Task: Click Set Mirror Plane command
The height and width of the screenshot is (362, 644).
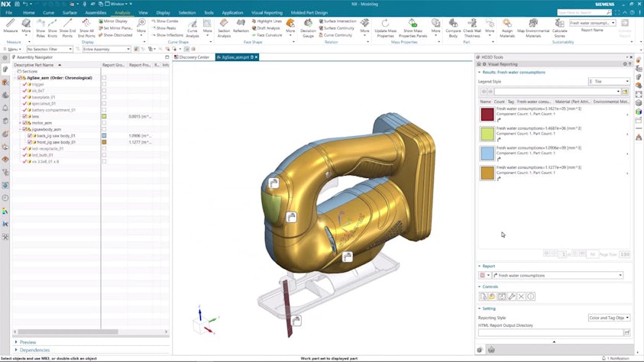Action: (x=115, y=28)
